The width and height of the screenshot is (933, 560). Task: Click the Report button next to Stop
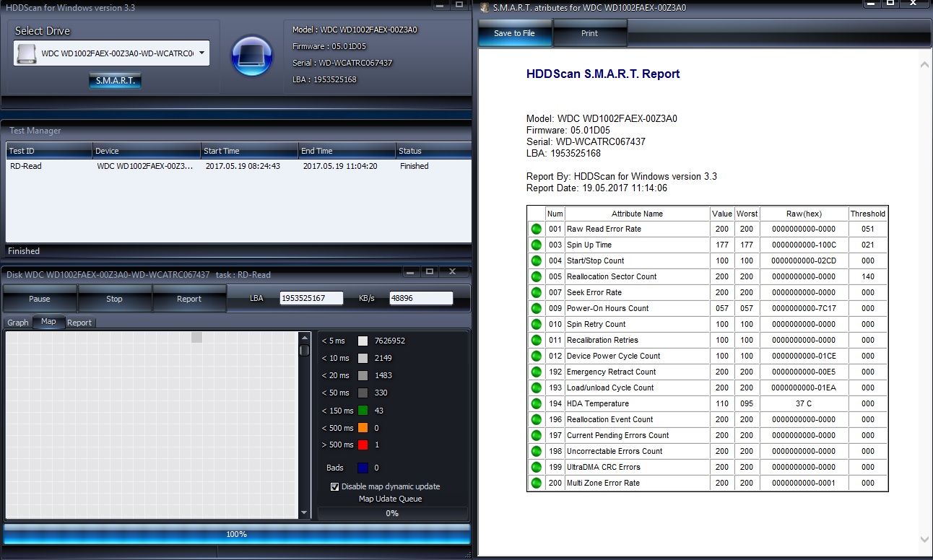click(189, 299)
